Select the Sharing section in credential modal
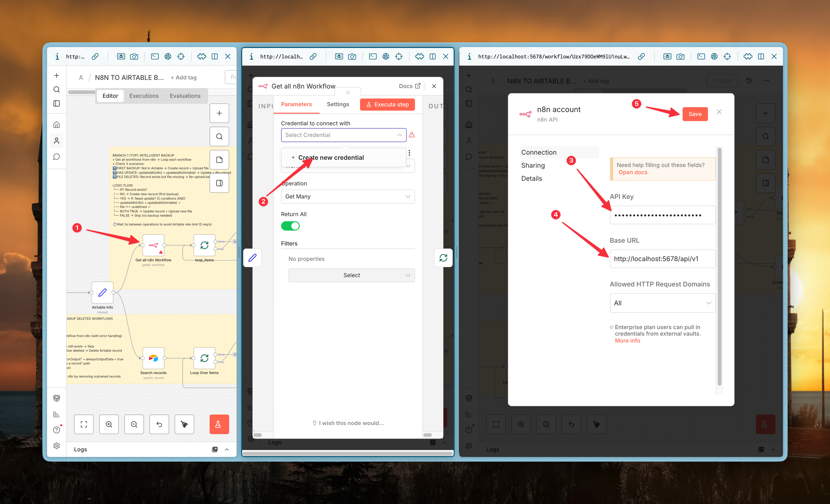 [533, 165]
